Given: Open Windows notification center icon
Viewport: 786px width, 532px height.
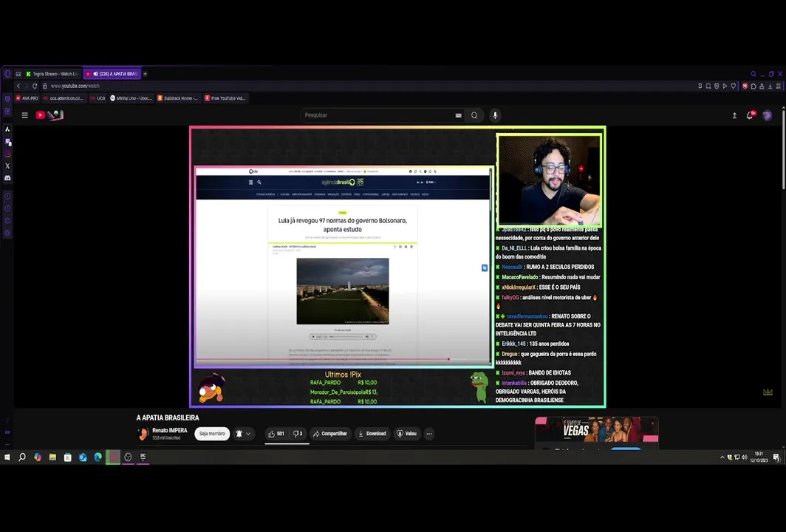Looking at the screenshot, I should pyautogui.click(x=776, y=457).
